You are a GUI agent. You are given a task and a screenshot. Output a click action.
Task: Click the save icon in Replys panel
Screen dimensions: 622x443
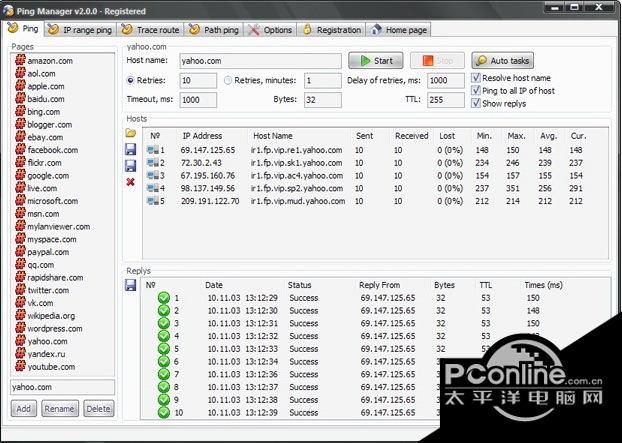[x=131, y=285]
